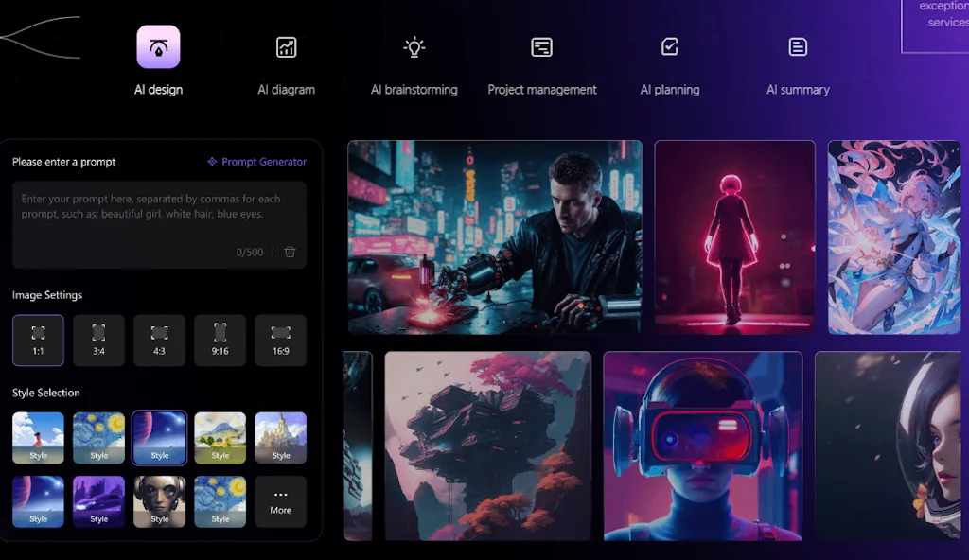The image size is (969, 560).
Task: Set image ratio to 16:9
Action: tap(280, 341)
